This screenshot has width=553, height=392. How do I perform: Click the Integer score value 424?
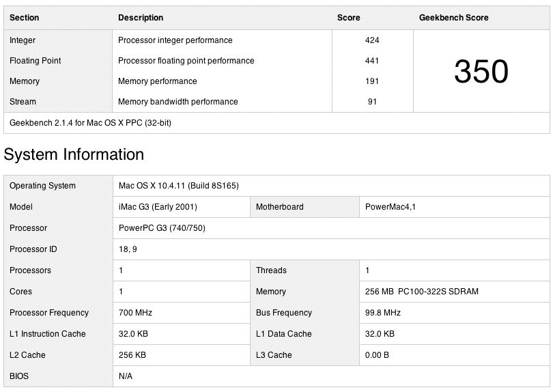372,40
